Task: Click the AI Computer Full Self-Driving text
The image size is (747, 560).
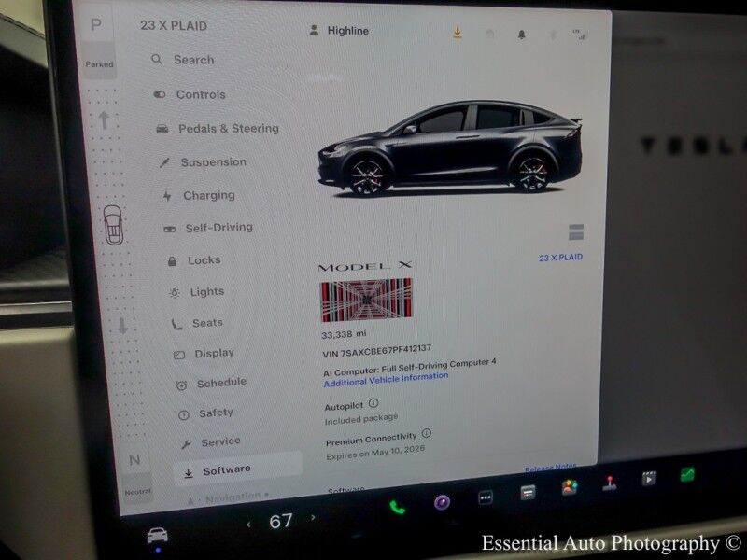Action: coord(409,367)
